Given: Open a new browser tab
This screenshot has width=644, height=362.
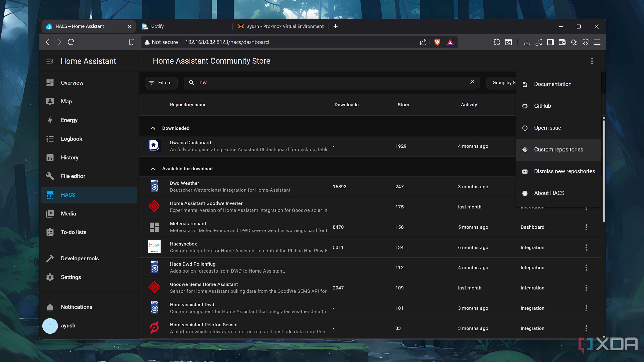Looking at the screenshot, I should [x=335, y=26].
